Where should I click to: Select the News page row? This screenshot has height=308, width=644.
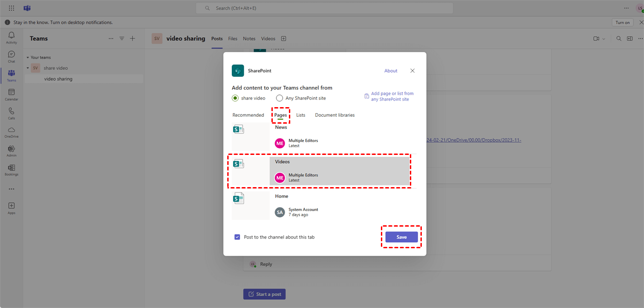(x=324, y=137)
